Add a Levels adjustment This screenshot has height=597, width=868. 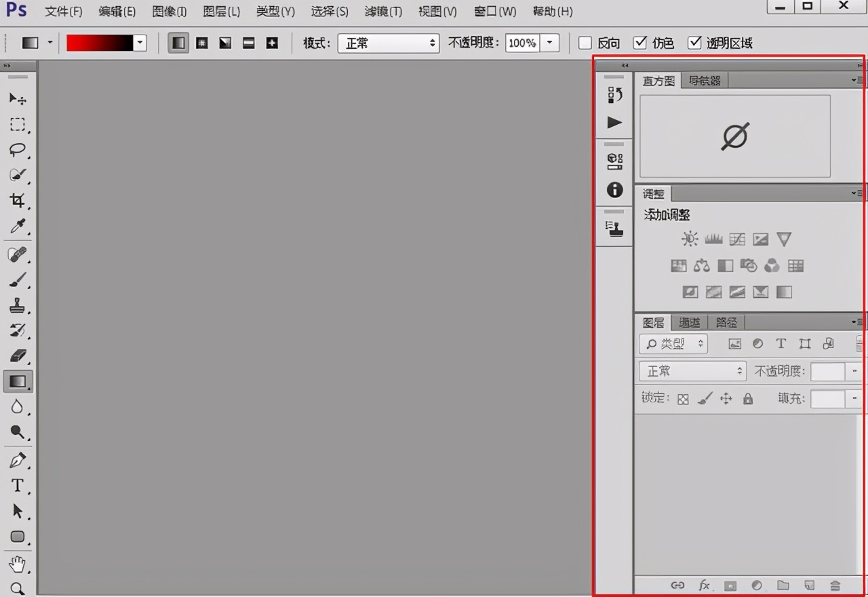(x=713, y=239)
